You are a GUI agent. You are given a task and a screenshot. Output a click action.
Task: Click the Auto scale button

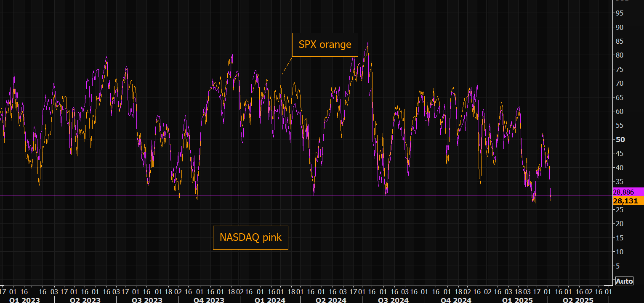tap(624, 281)
